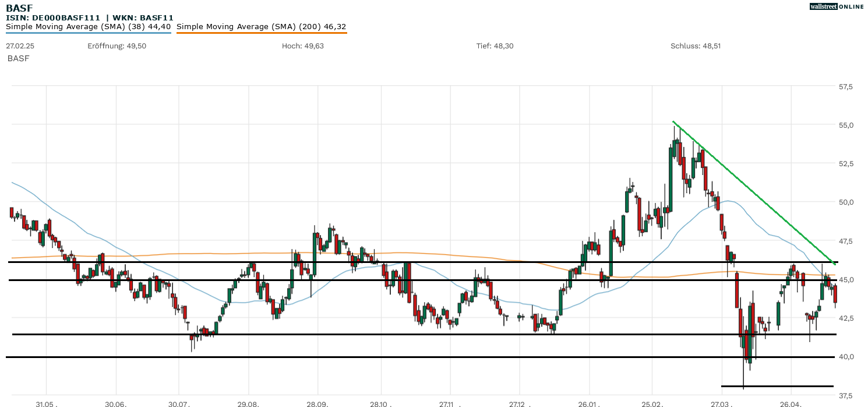
Task: Click the 27.11. date axis label
Action: [x=450, y=404]
